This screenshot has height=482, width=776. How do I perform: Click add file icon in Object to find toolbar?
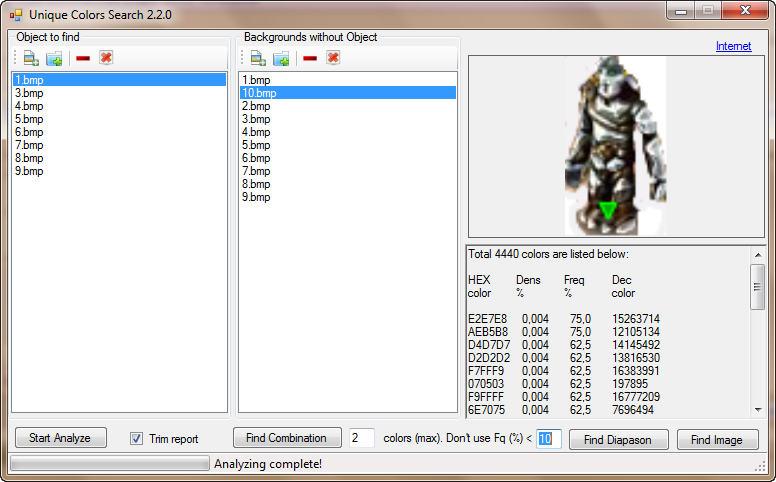pos(31,58)
